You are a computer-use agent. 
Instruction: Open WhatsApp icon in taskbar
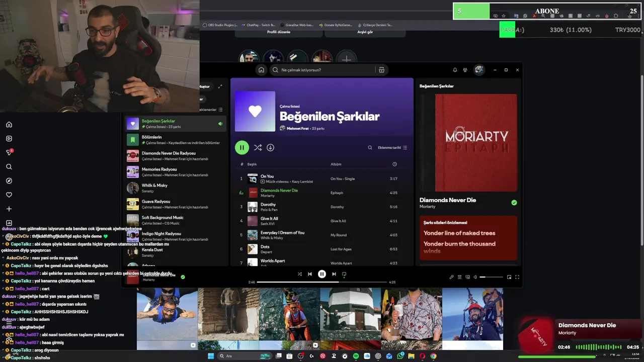(400, 356)
